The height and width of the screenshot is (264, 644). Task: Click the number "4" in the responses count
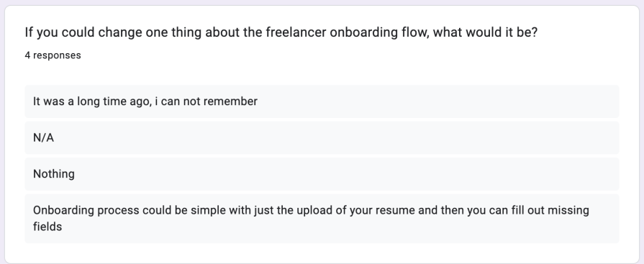coord(27,55)
